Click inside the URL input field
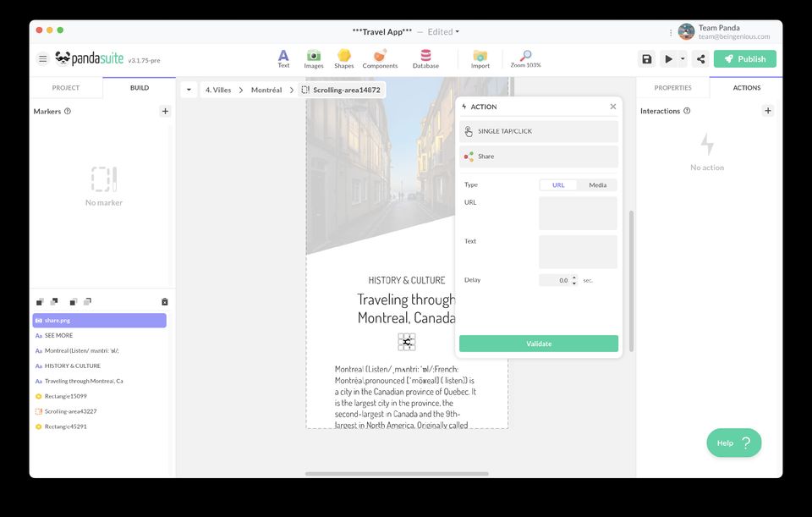The width and height of the screenshot is (812, 517). [578, 213]
